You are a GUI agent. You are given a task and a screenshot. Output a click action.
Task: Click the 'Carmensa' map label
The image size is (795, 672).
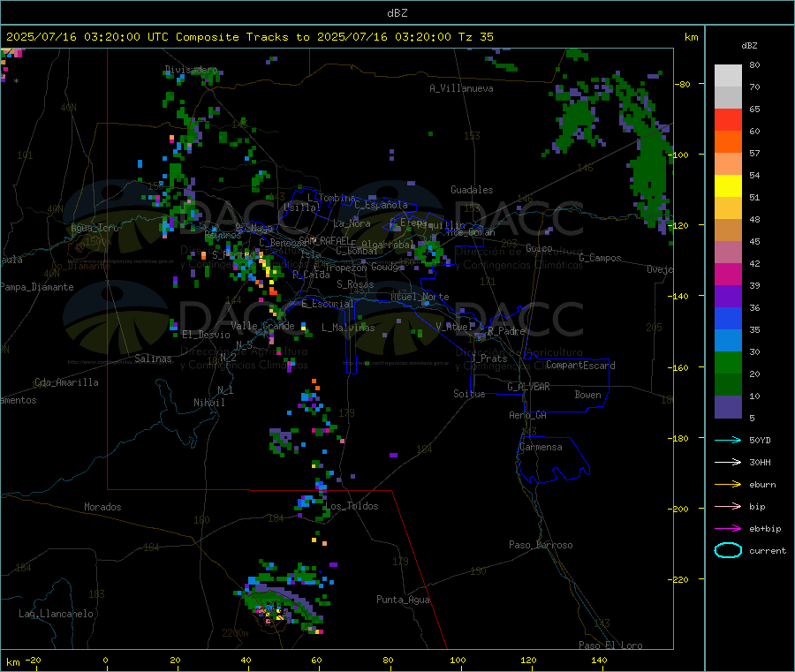pos(541,447)
